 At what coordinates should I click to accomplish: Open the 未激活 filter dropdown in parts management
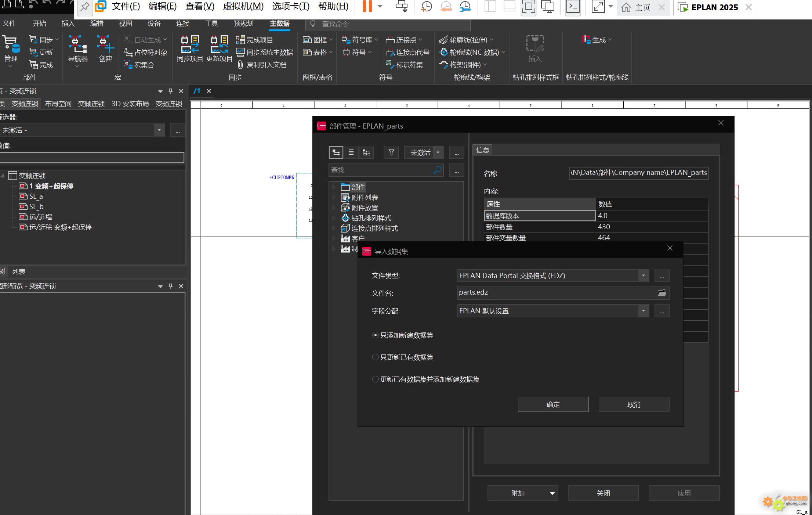coord(438,152)
